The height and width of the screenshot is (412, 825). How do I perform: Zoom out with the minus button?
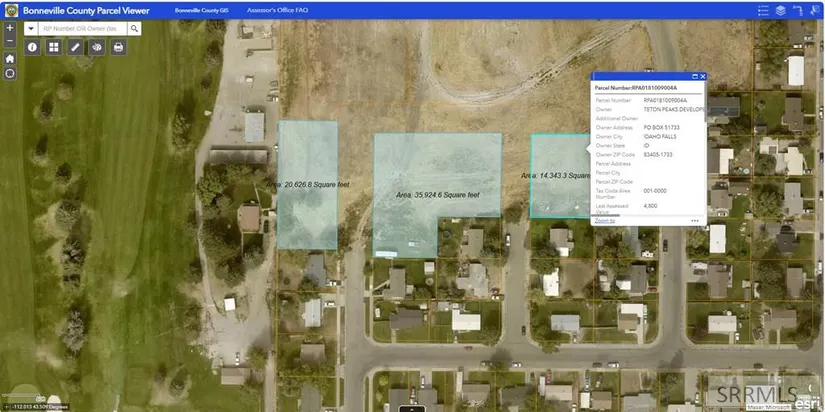[x=10, y=42]
